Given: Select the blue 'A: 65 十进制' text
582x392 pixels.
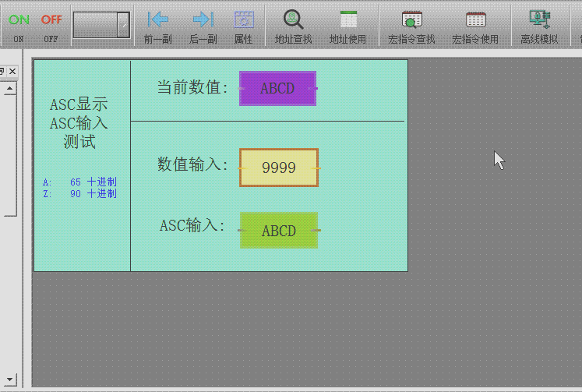Looking at the screenshot, I should click(79, 182).
